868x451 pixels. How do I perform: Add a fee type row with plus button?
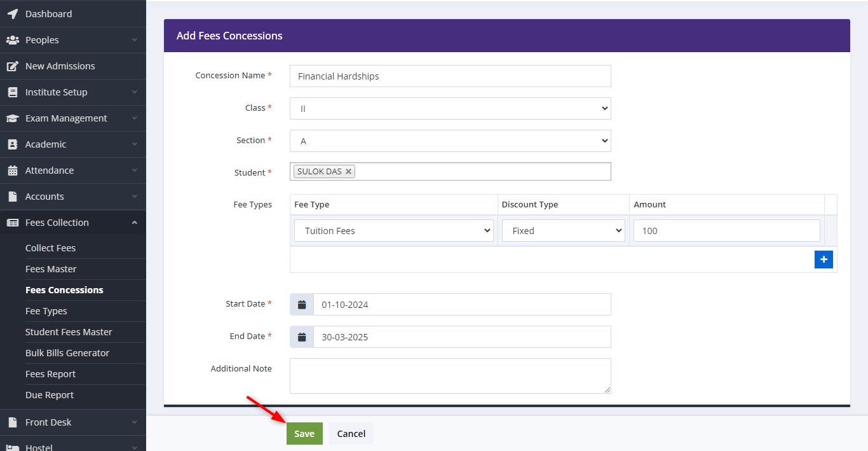tap(824, 260)
